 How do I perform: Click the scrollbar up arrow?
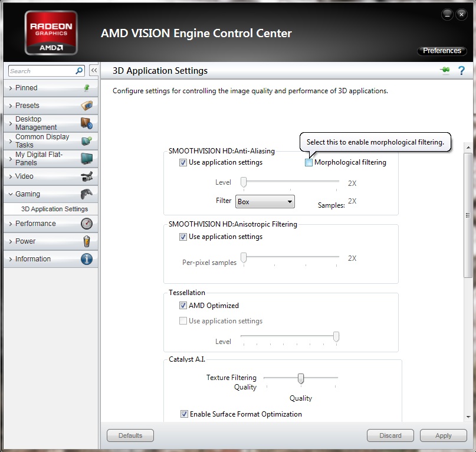(468, 148)
